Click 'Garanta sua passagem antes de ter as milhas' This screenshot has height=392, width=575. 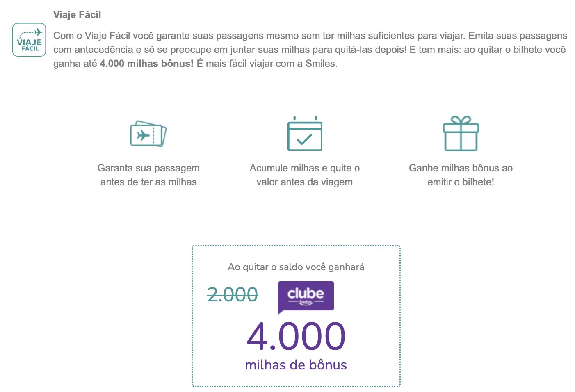click(148, 175)
